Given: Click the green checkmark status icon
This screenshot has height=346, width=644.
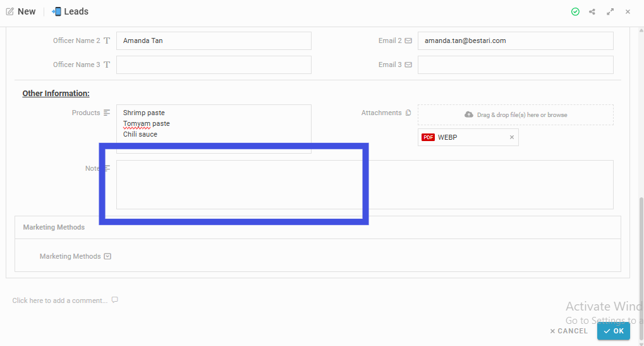Looking at the screenshot, I should 575,12.
